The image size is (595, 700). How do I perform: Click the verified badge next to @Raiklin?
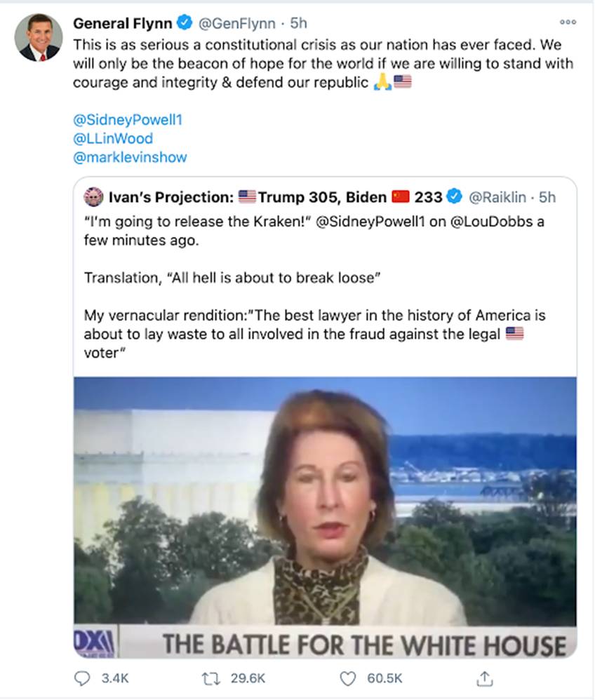[x=455, y=196]
